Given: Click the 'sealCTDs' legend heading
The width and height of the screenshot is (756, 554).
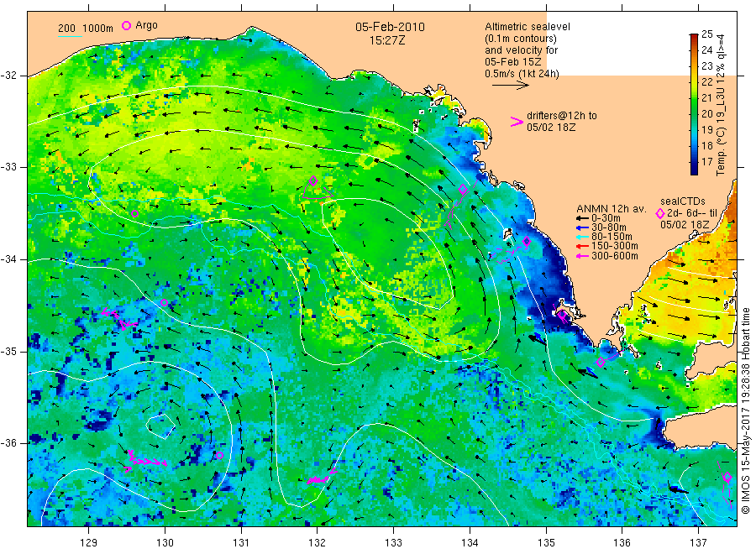Looking at the screenshot, I should [683, 201].
